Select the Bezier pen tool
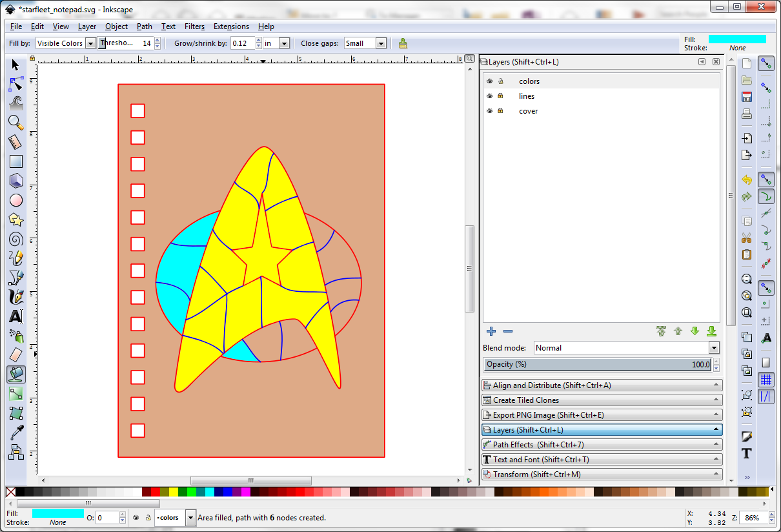 pos(15,278)
